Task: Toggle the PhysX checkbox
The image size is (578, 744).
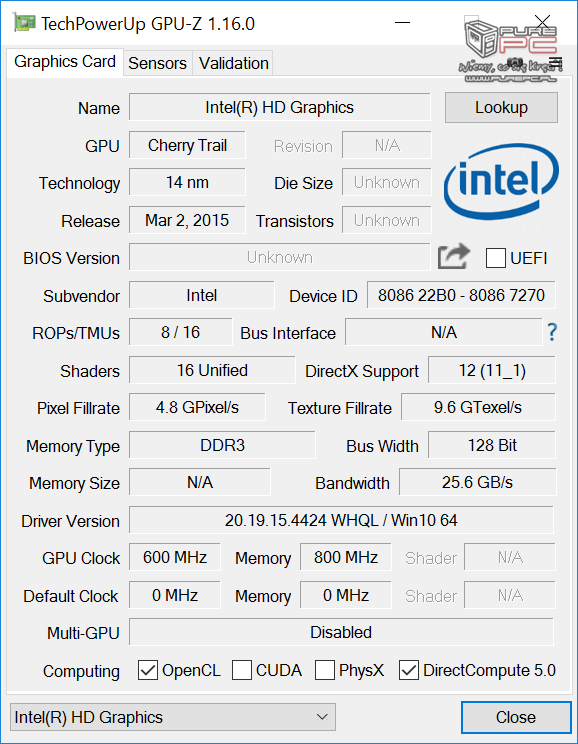Action: (325, 670)
